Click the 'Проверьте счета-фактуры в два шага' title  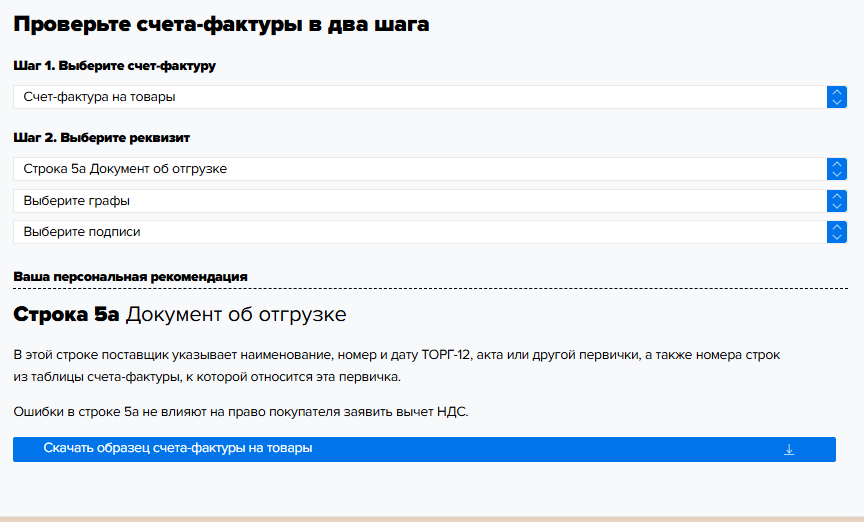[221, 25]
